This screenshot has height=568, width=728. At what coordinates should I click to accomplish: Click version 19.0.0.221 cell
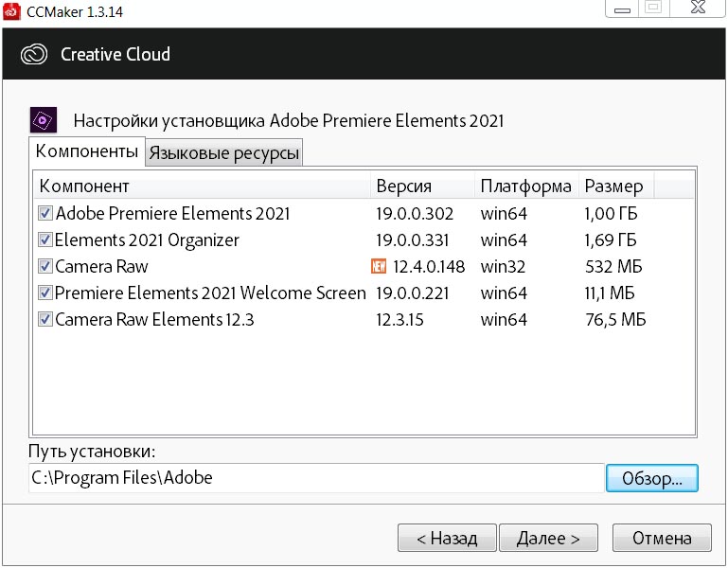click(x=413, y=293)
